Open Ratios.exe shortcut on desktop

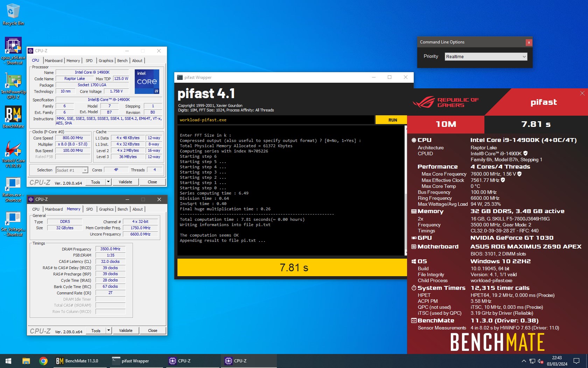[x=13, y=189]
